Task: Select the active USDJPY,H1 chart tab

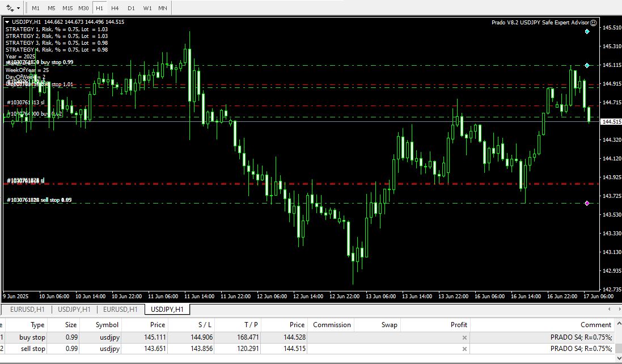Action: [167, 309]
